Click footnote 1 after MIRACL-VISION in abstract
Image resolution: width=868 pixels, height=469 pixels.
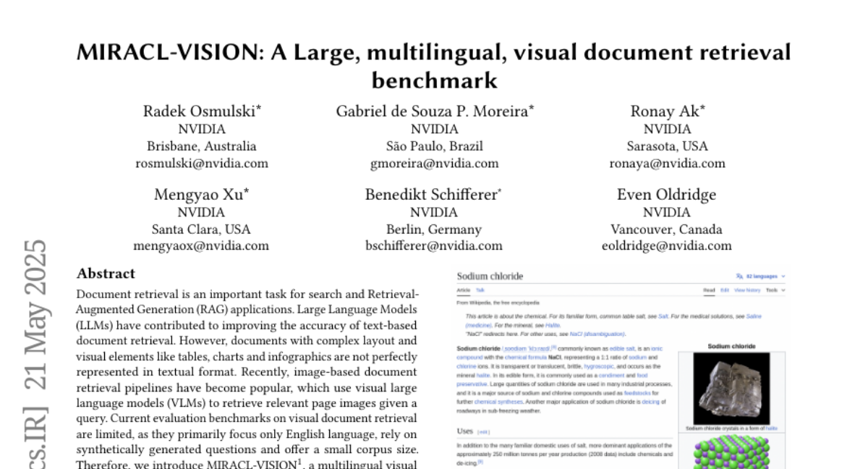tap(299, 459)
